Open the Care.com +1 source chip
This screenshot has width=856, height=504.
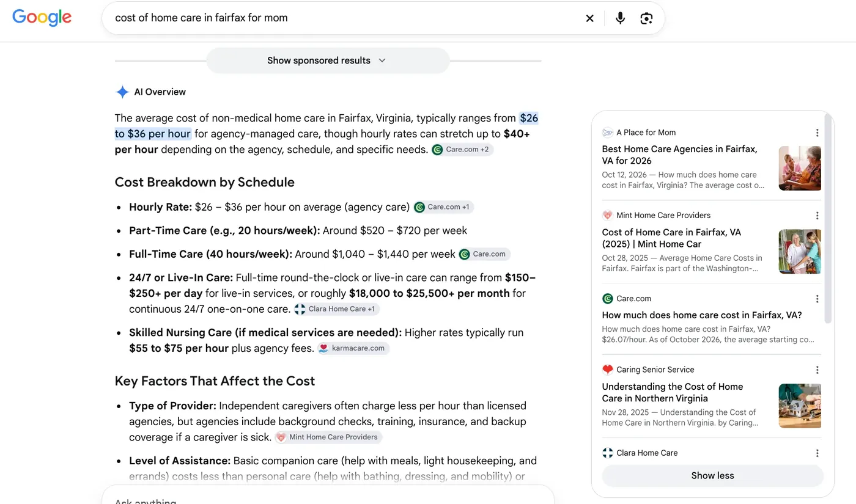point(443,207)
